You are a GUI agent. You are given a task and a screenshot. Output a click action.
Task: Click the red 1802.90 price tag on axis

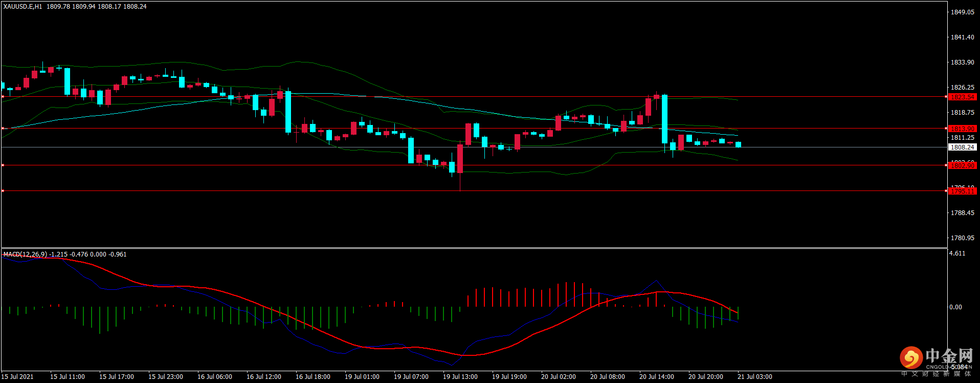click(x=962, y=165)
